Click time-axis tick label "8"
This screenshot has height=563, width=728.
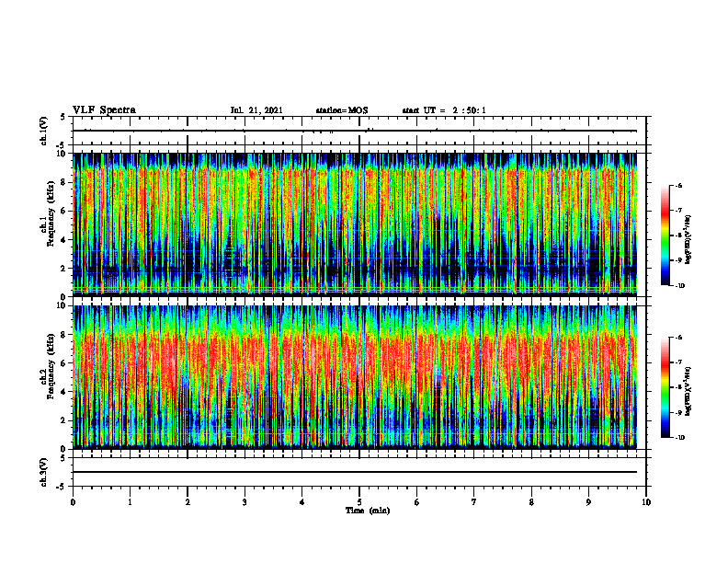coord(531,502)
